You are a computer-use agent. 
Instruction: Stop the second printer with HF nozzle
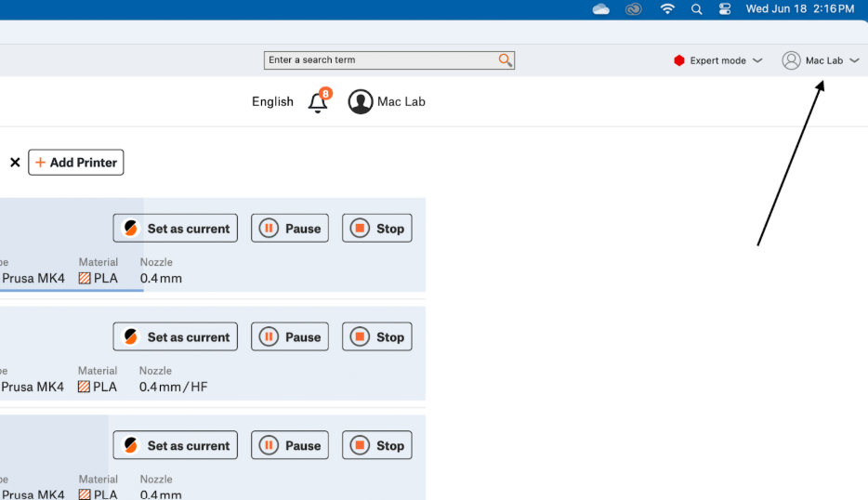(376, 337)
